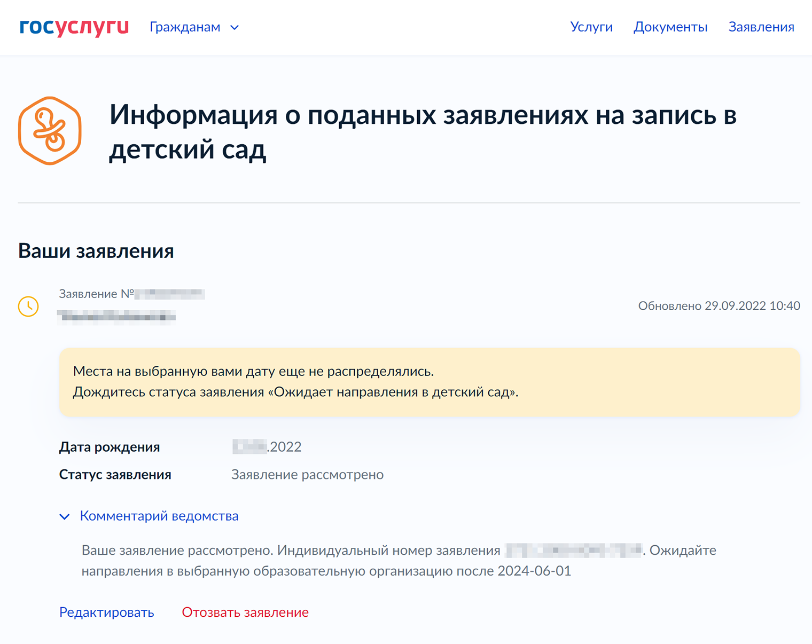Open the Госуслуги logo home link
This screenshot has width=812, height=644.
pos(74,27)
